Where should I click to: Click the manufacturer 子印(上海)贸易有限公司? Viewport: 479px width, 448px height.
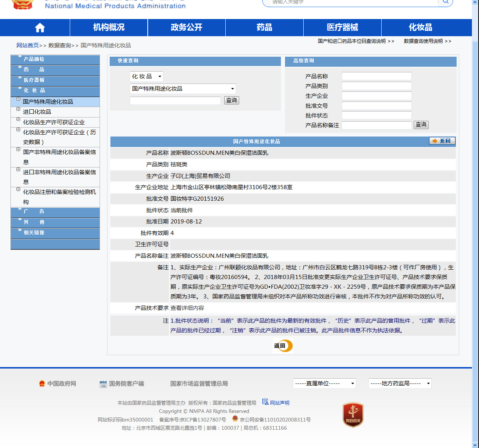(200, 176)
